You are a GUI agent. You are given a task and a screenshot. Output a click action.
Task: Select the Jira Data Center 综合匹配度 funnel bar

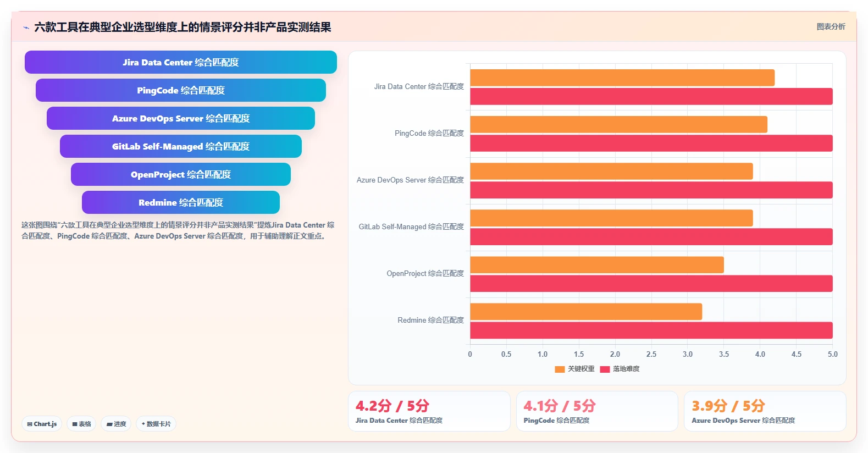[x=181, y=62]
